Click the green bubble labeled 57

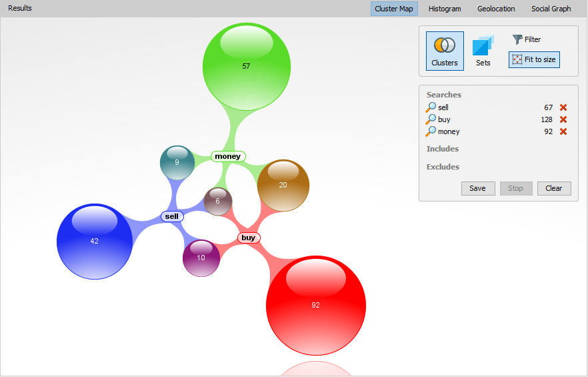point(246,66)
